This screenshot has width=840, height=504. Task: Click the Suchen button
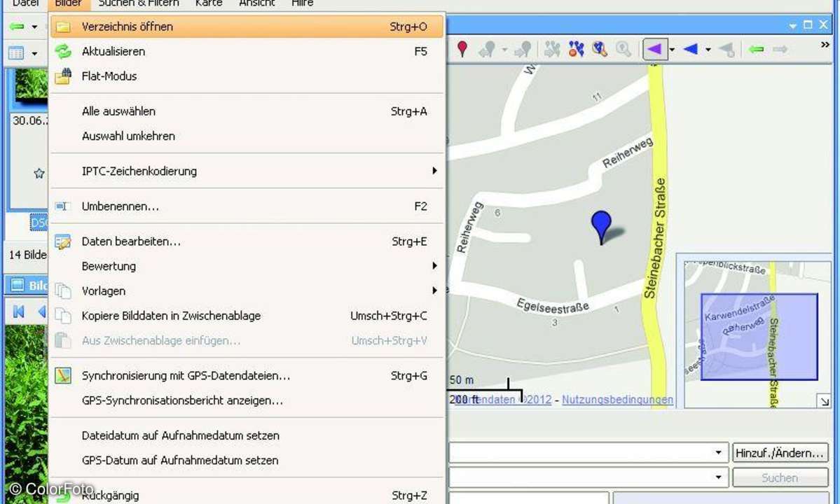click(x=780, y=477)
